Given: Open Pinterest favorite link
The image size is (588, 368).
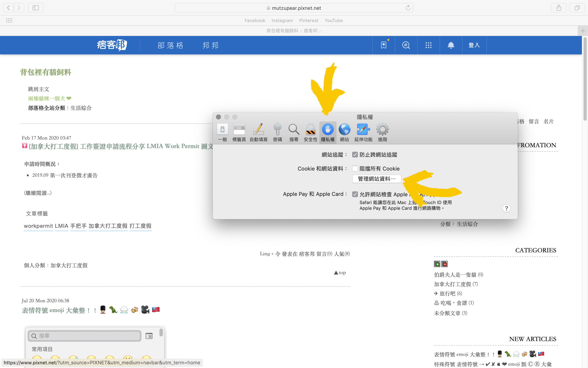Looking at the screenshot, I should coord(308,20).
